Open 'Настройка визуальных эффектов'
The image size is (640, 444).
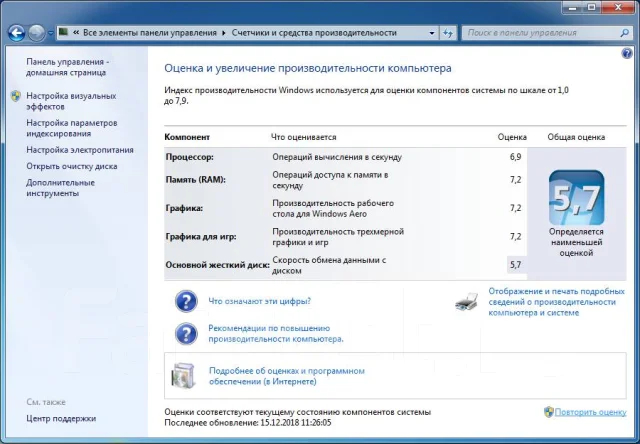click(71, 101)
